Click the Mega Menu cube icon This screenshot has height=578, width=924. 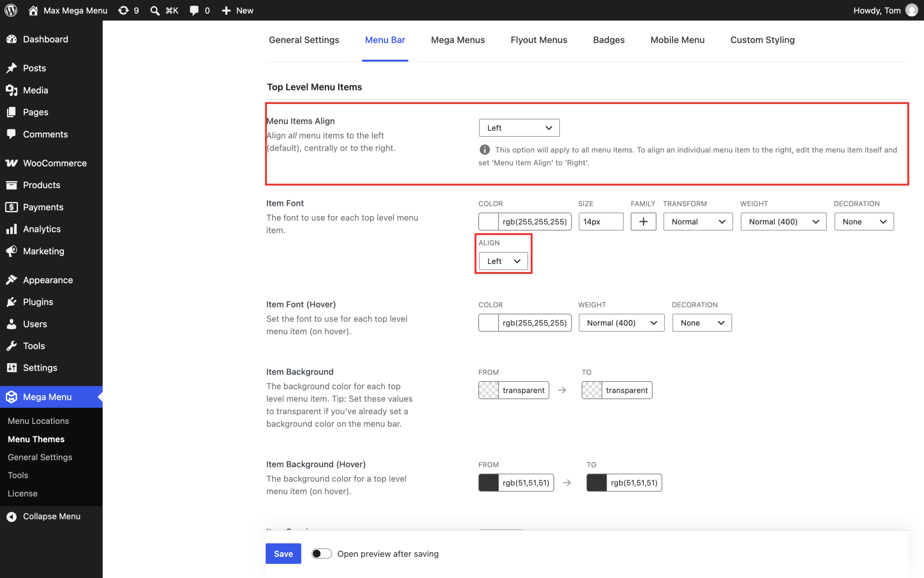(x=12, y=397)
